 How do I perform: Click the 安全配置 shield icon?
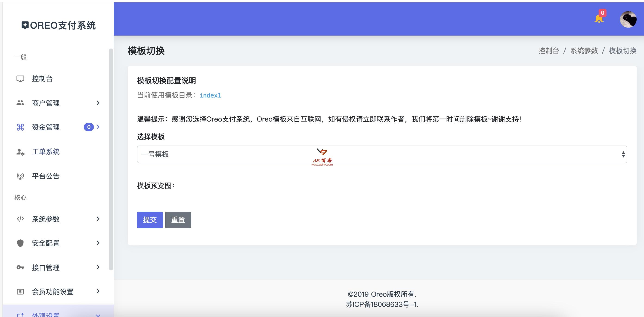[20, 243]
